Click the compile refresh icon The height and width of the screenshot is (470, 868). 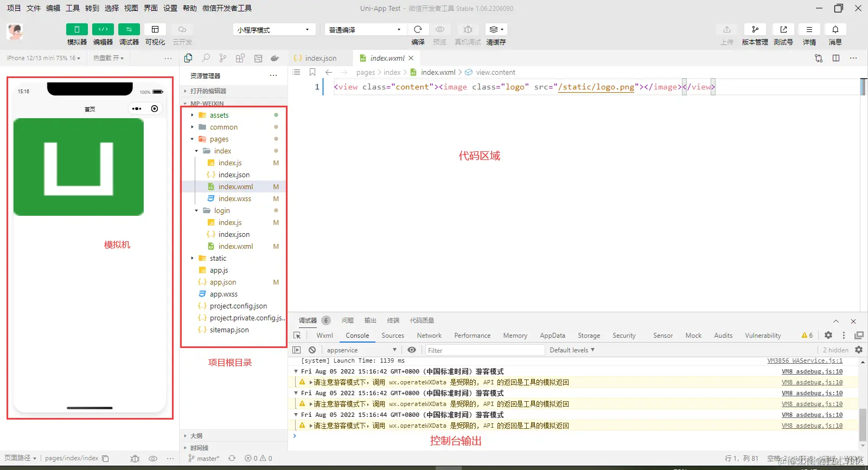pos(418,29)
